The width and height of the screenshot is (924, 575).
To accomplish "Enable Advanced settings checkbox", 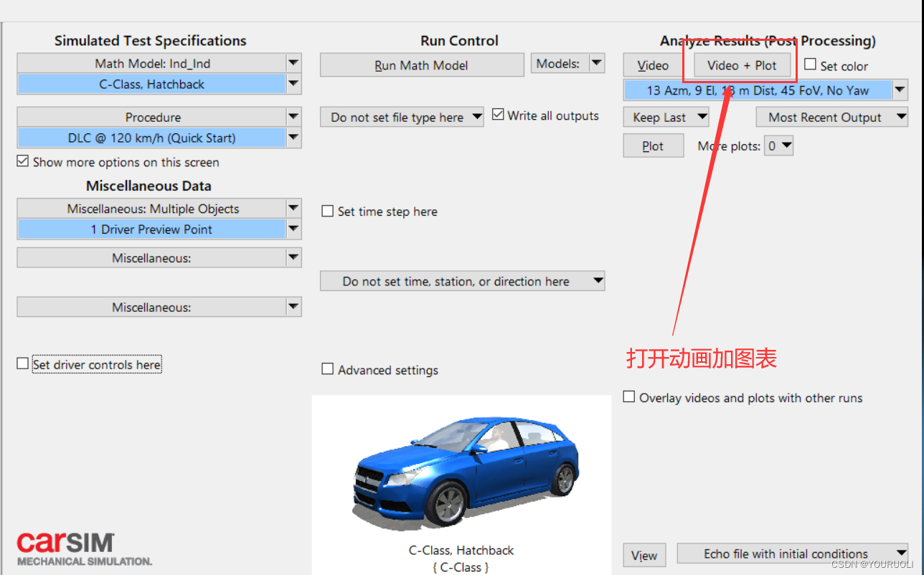I will 328,369.
